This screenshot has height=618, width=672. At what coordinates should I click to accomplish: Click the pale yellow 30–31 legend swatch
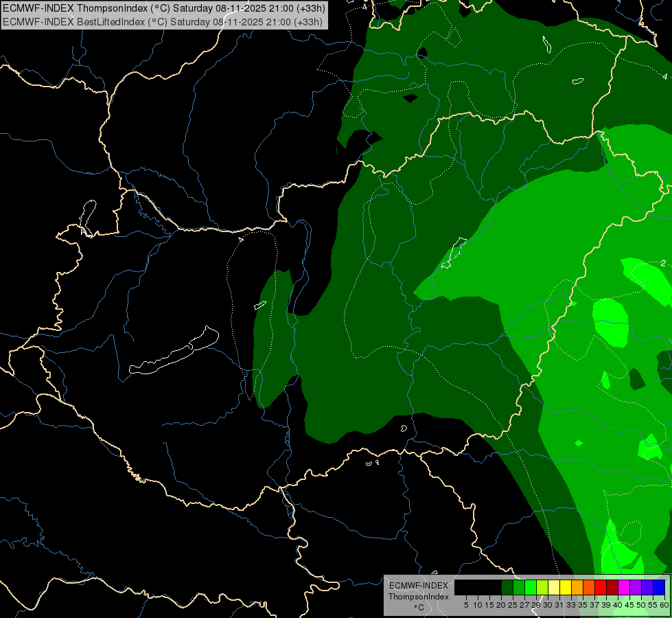point(554,587)
